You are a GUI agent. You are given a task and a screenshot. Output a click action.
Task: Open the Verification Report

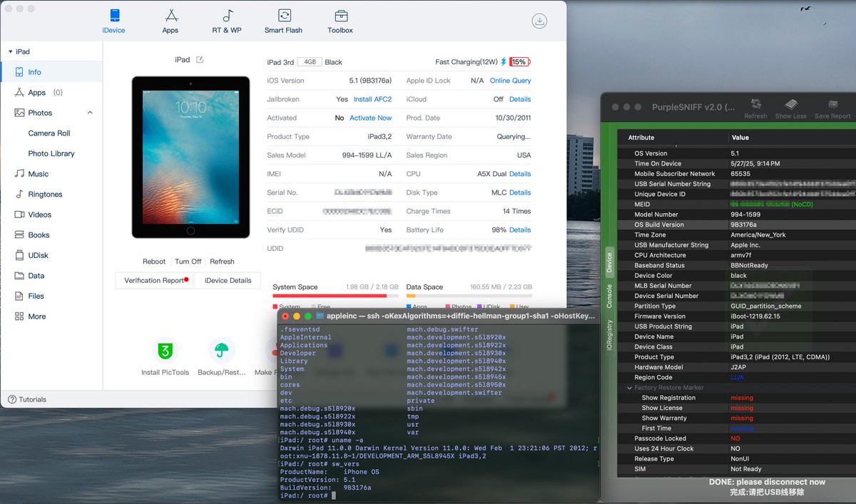tap(155, 280)
